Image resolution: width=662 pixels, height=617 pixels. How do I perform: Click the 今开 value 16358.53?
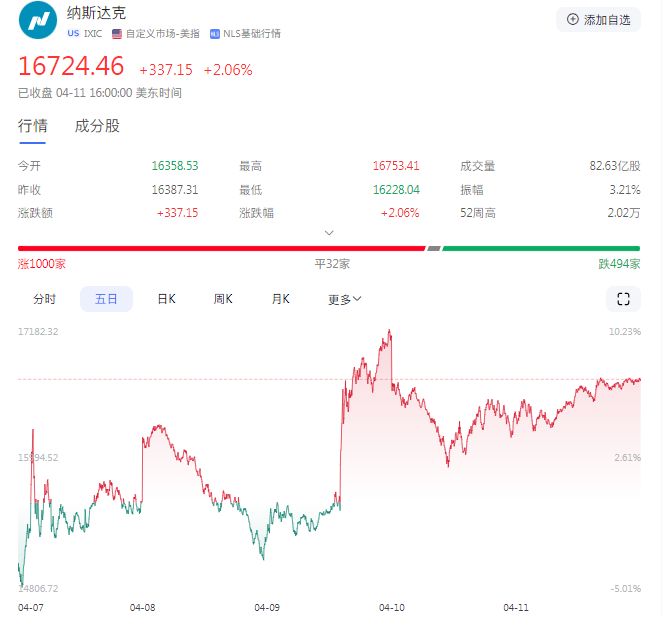tap(175, 166)
